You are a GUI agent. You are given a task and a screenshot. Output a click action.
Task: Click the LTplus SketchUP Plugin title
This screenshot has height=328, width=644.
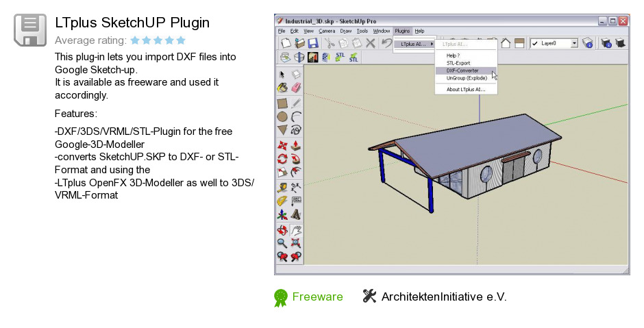click(x=132, y=23)
